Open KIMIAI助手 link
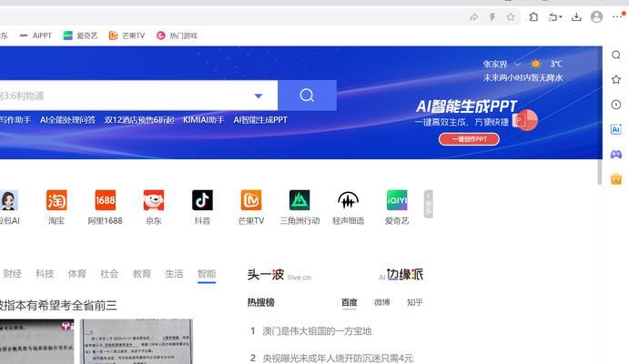The image size is (629, 364). point(203,120)
